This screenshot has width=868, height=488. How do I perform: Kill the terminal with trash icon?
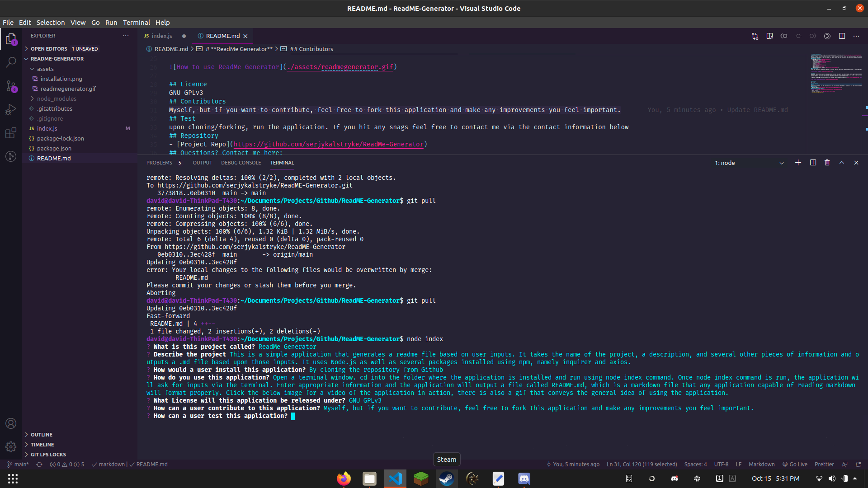coord(827,163)
